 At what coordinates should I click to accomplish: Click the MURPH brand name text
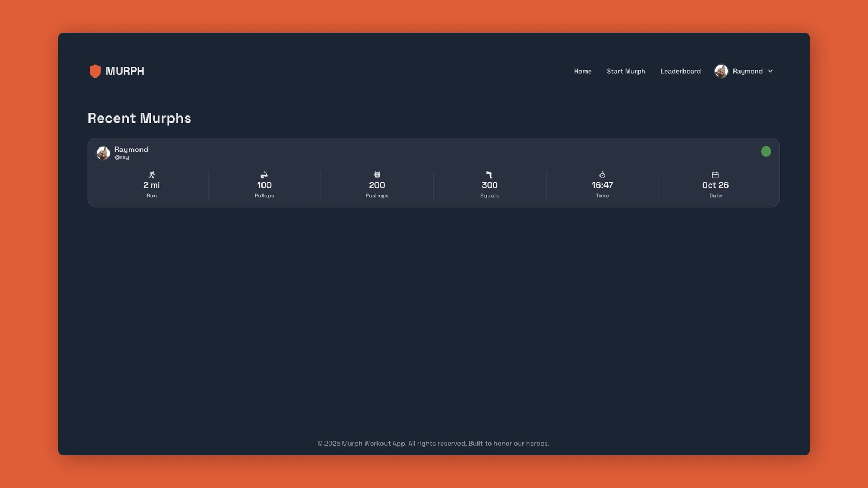125,71
